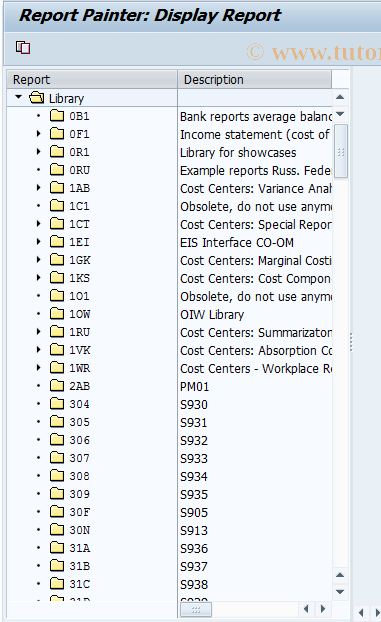The height and width of the screenshot is (622, 381).
Task: Expand the 1RU library node
Action: coord(38,332)
